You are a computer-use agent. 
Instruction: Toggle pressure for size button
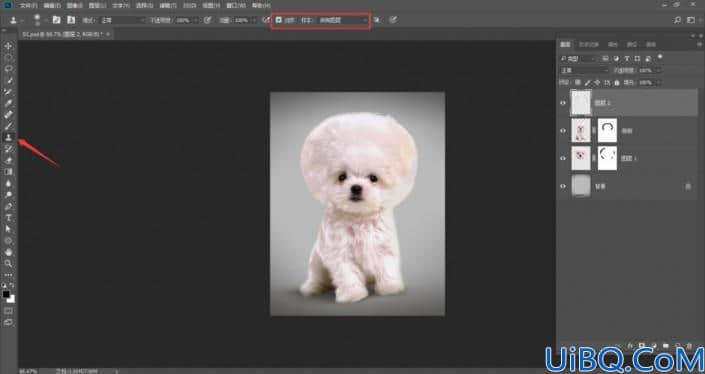tap(393, 20)
